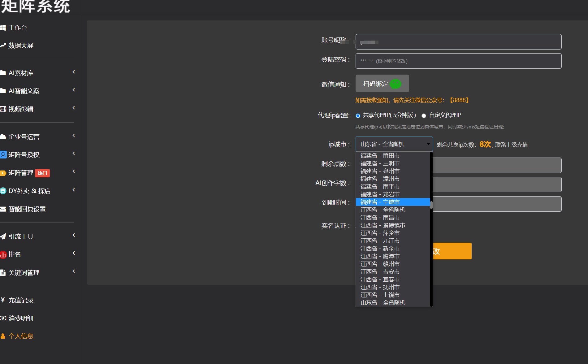Open 智能回复设置 menu item
588x364 pixels.
click(x=27, y=209)
